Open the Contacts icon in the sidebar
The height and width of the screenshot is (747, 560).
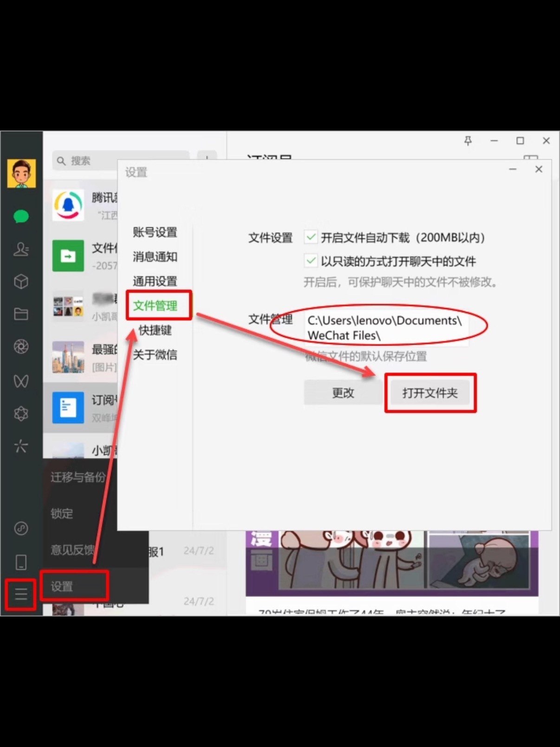(x=21, y=249)
